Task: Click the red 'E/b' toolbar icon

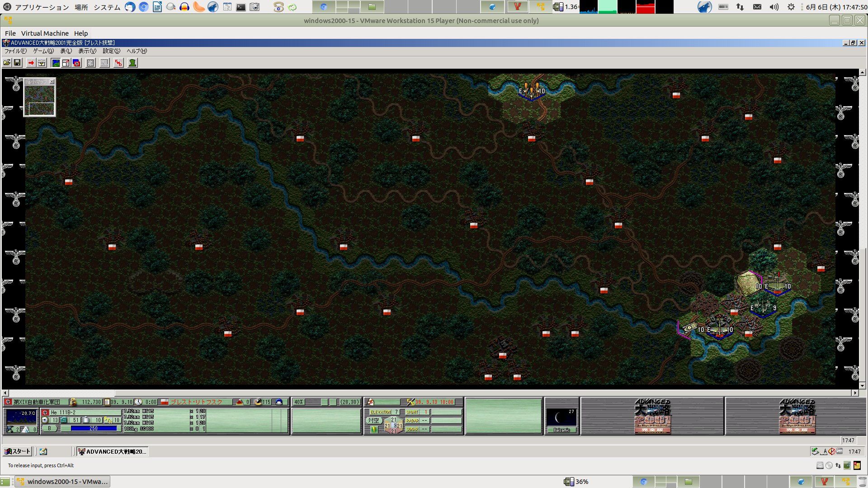Action: click(x=118, y=63)
